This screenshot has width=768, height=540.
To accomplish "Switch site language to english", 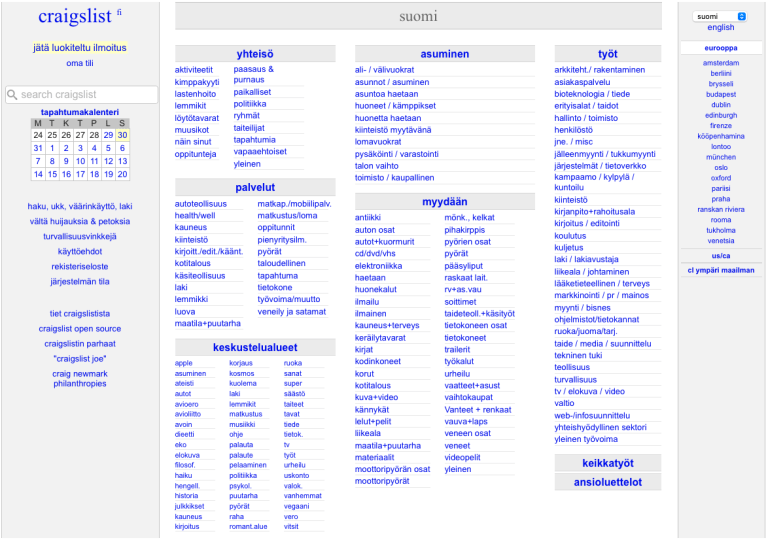I will (x=720, y=27).
